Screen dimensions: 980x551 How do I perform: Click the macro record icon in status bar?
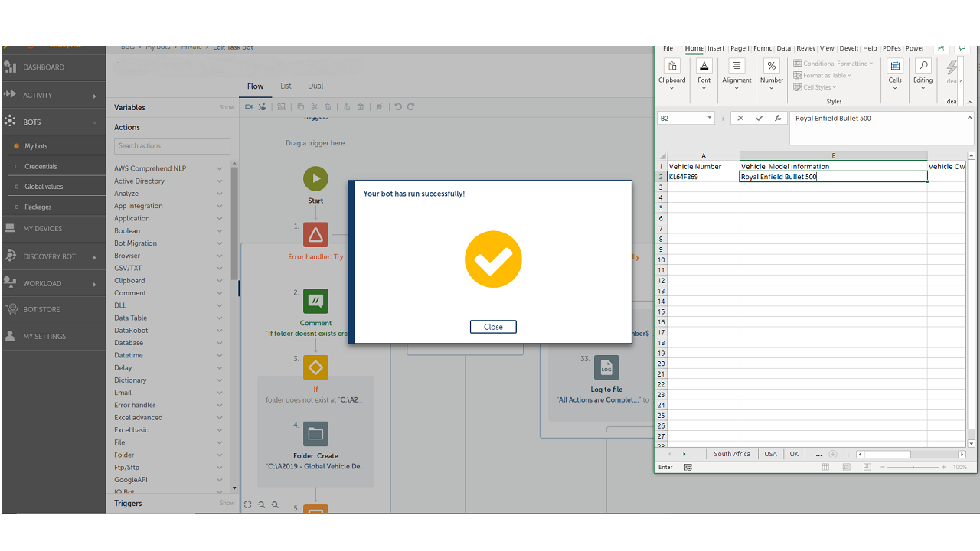688,467
